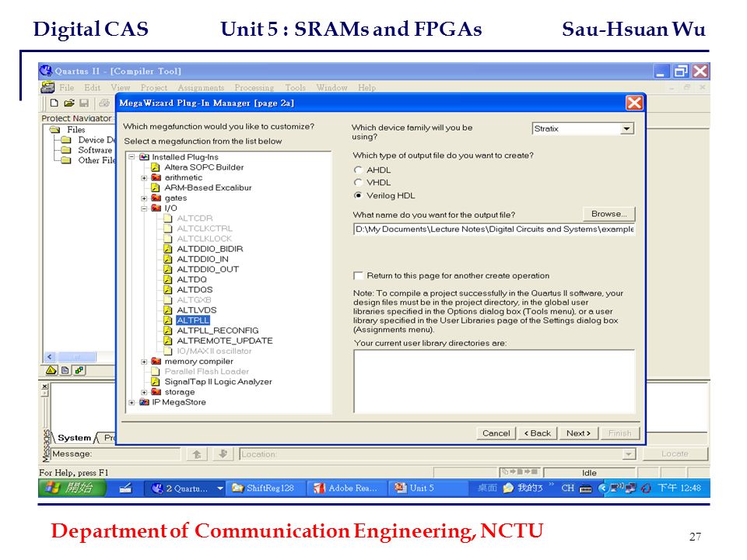Collapse the Installed Plug-Ins tree node
The image size is (747, 560).
[132, 156]
